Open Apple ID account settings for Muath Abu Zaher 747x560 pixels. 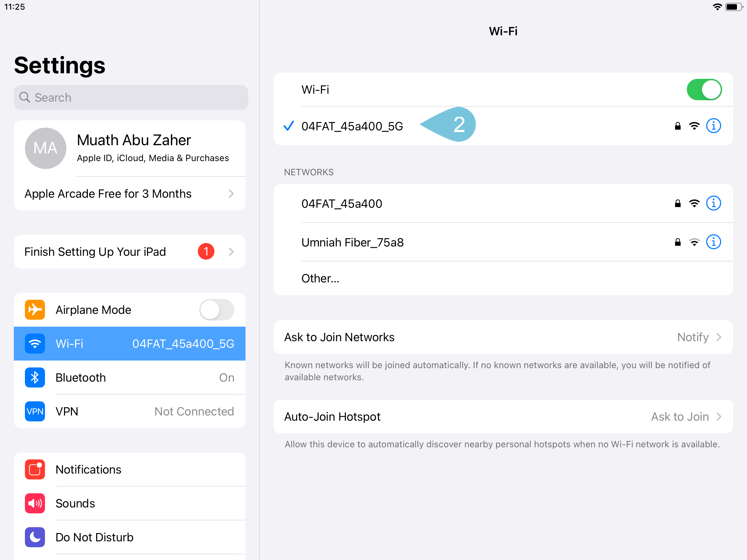(129, 148)
